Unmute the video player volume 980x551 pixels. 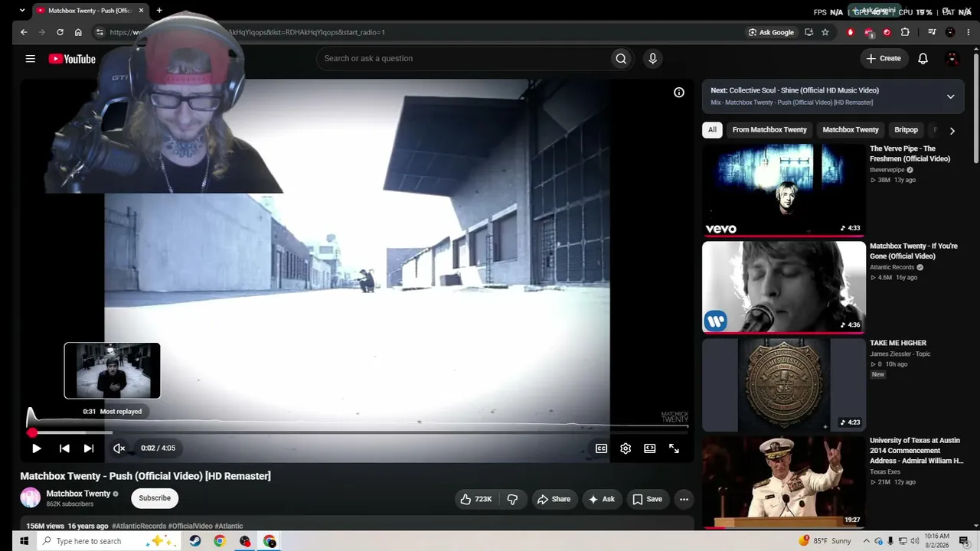point(119,448)
